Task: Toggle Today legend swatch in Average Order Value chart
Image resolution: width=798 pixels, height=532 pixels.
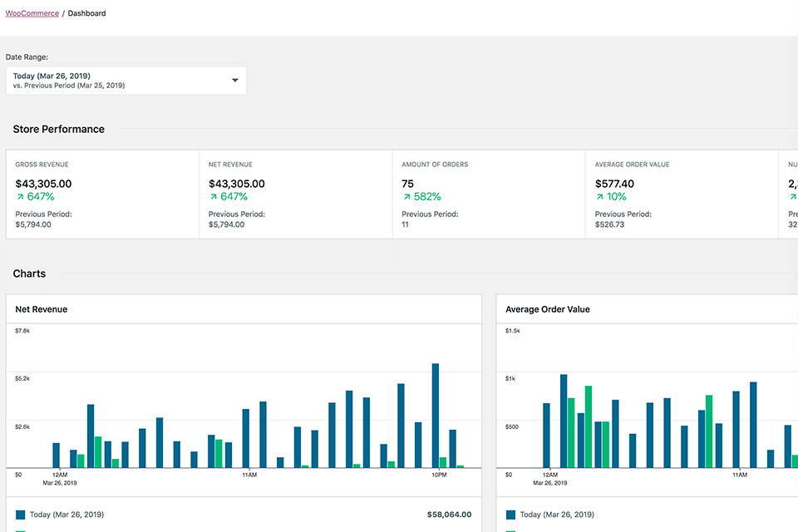Action: (511, 515)
